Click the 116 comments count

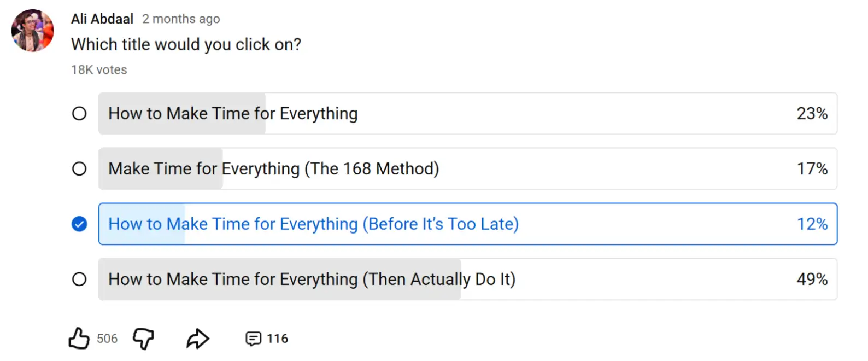(x=277, y=339)
